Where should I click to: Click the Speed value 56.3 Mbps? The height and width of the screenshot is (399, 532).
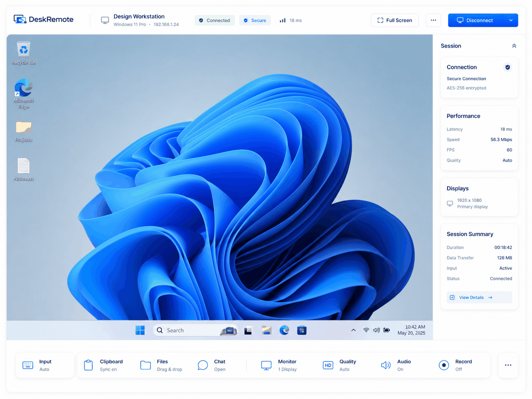coord(501,140)
